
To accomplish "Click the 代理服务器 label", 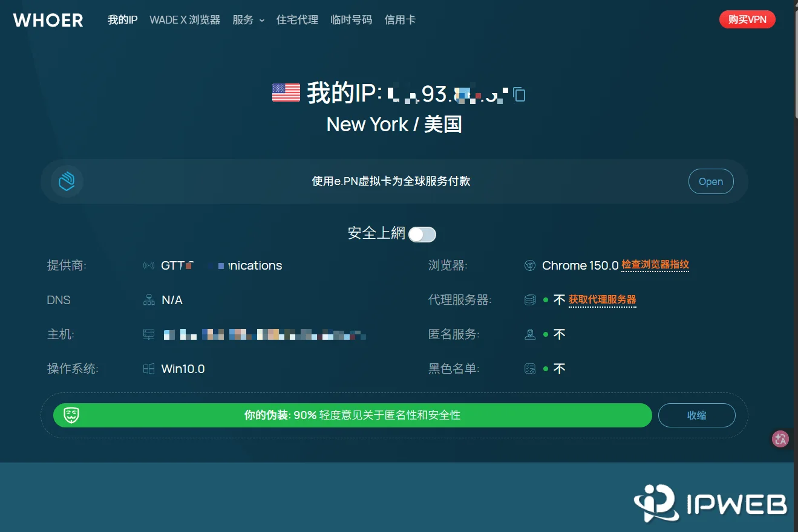I will (x=460, y=300).
